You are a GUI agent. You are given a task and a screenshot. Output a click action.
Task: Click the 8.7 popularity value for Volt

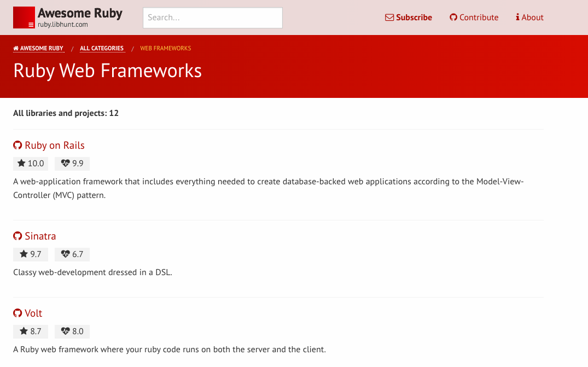point(36,331)
